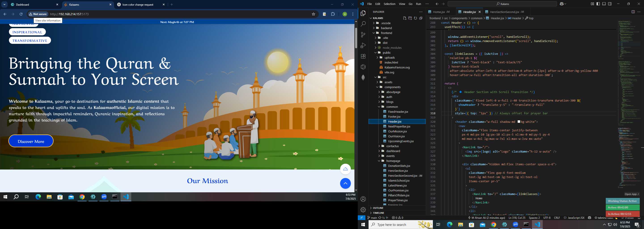
Task: Open the MongoDB leaf icon in activity bar
Action: click(363, 78)
